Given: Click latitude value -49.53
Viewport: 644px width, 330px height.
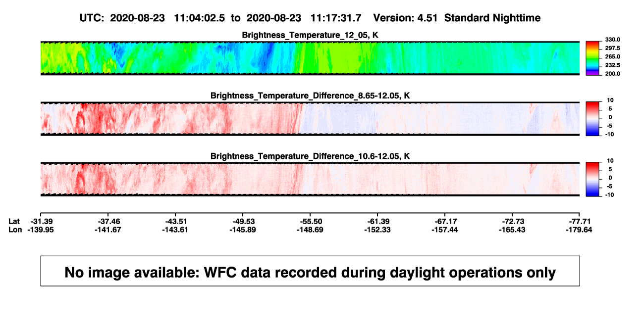Looking at the screenshot, I should [x=243, y=221].
